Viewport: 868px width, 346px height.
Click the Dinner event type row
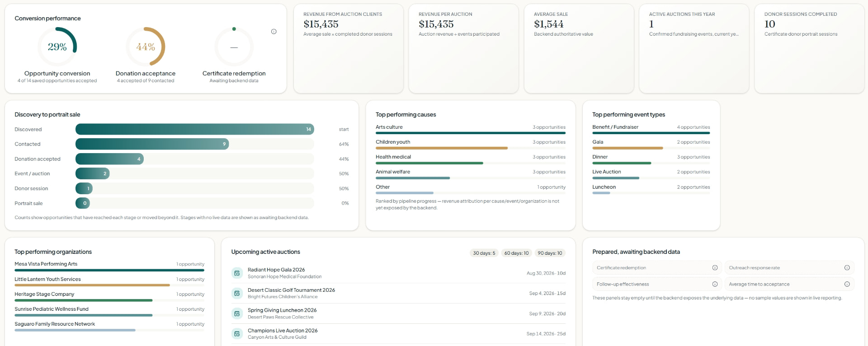651,159
